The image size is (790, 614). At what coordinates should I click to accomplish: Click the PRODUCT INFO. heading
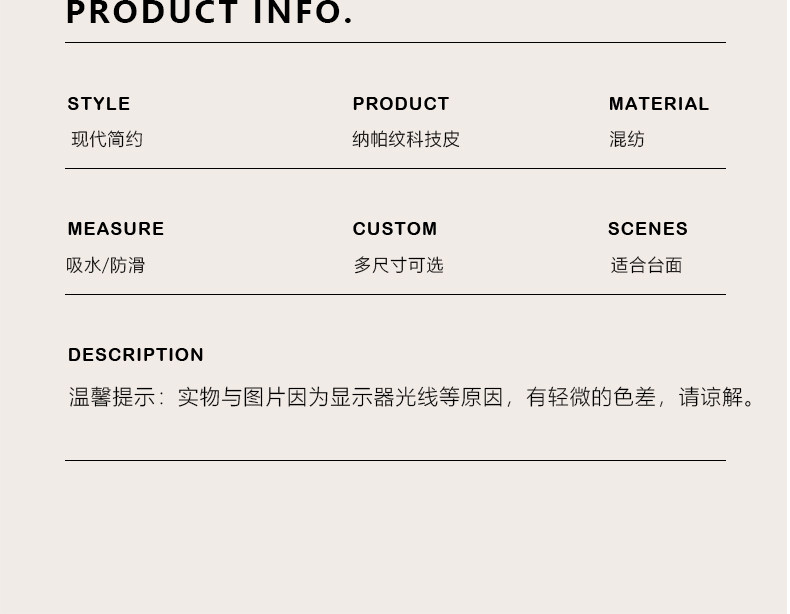(209, 13)
